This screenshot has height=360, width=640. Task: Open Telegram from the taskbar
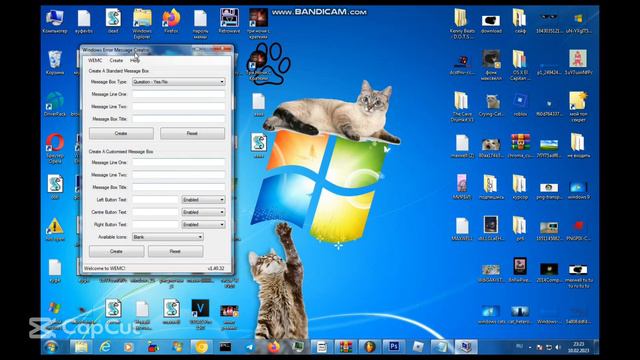[x=249, y=347]
